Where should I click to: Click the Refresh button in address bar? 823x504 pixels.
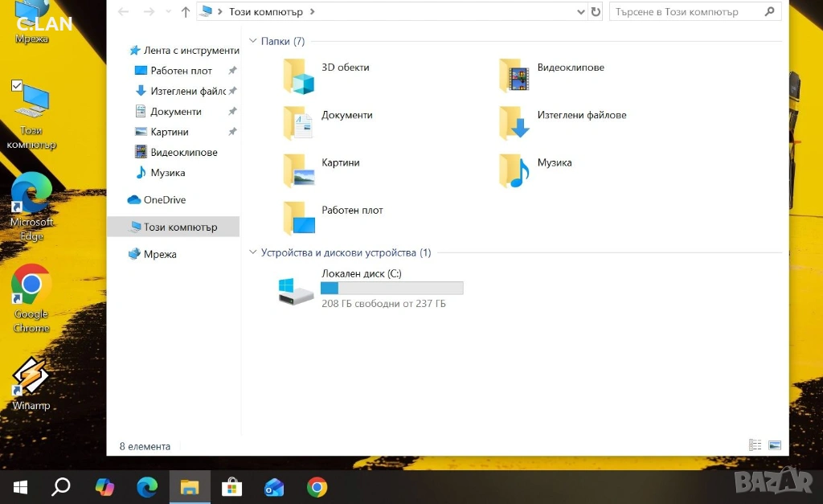(596, 12)
